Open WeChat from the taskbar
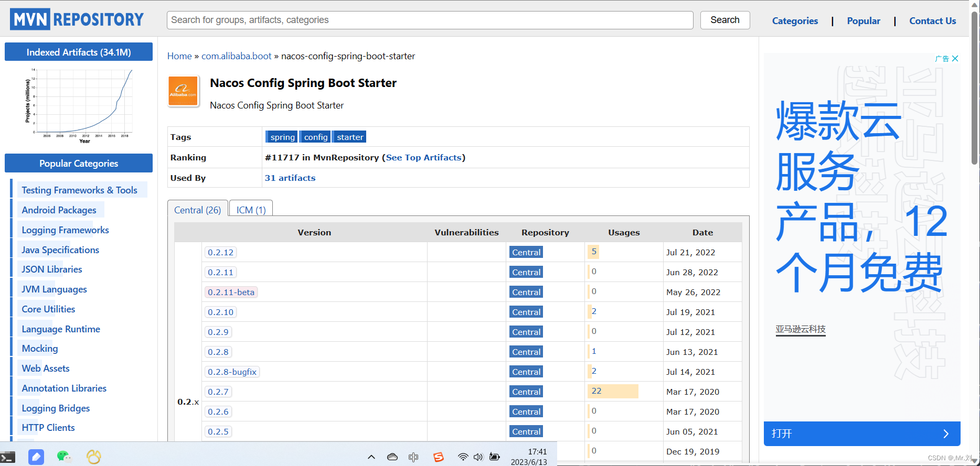This screenshot has width=980, height=466. (x=64, y=457)
